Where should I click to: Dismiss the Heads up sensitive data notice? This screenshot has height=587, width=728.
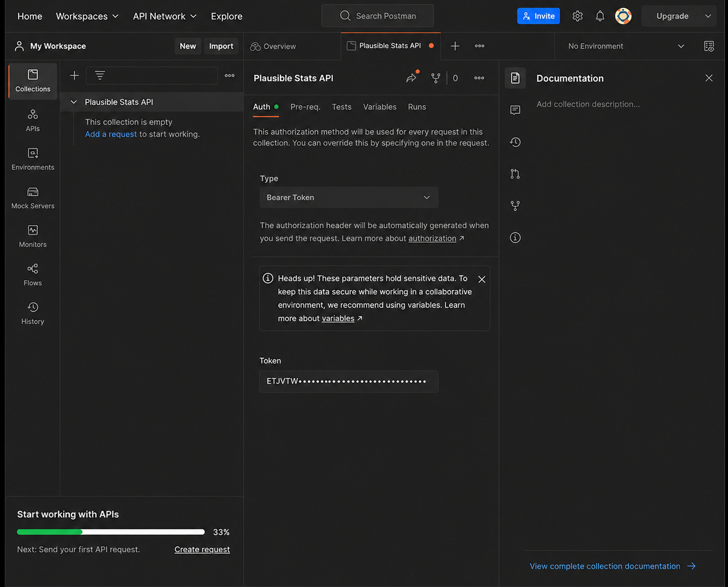tap(481, 279)
